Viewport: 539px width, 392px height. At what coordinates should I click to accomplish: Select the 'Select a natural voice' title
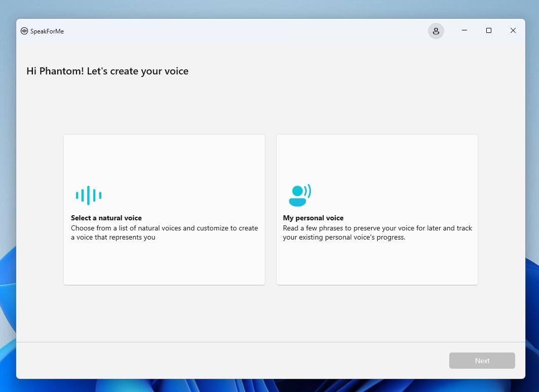[106, 218]
